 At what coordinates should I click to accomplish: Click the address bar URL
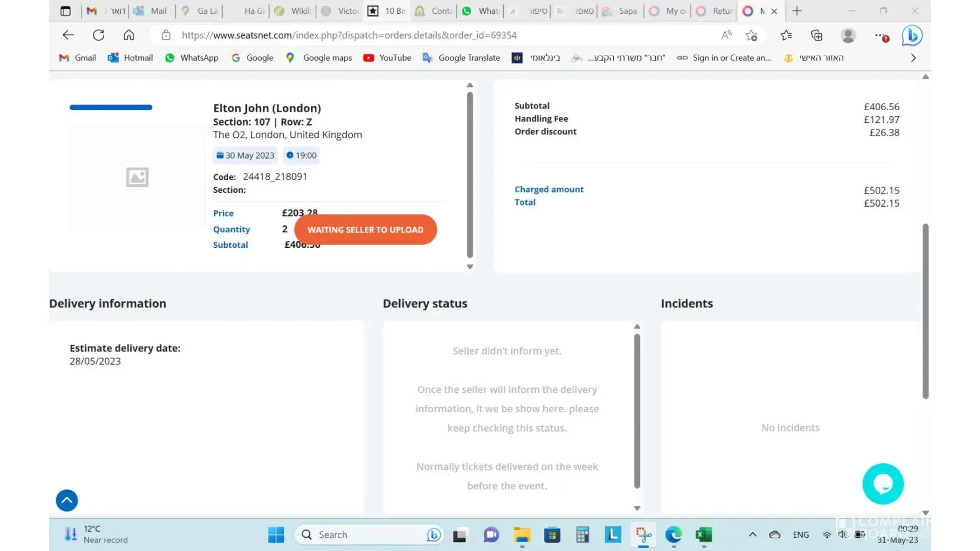coord(349,35)
